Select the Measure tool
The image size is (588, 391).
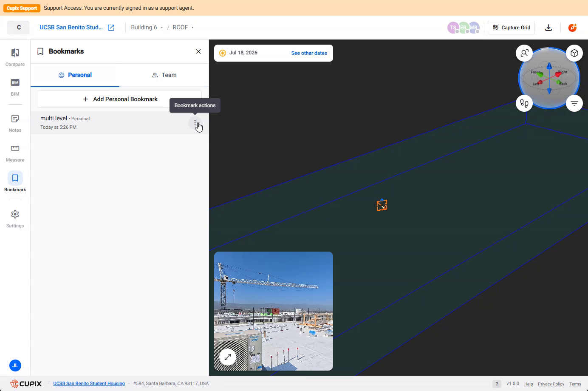coord(15,153)
